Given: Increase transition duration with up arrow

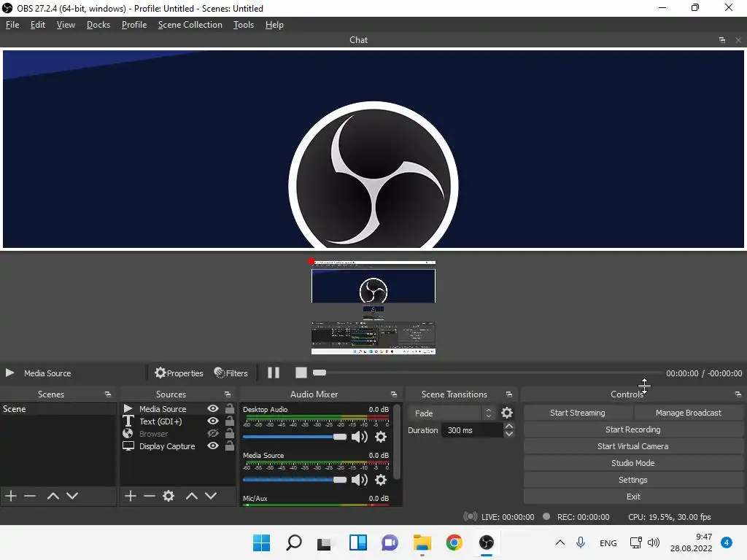Looking at the screenshot, I should tap(508, 426).
